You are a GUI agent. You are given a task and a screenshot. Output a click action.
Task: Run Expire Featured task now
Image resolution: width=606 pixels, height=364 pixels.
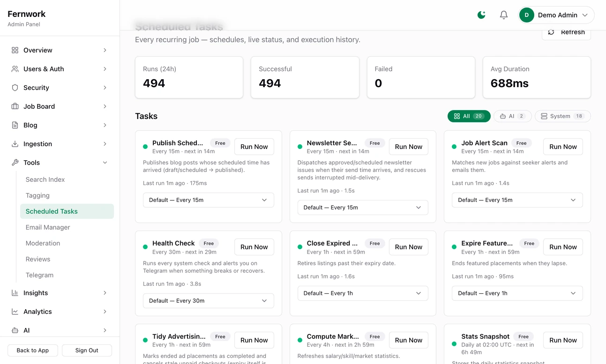pyautogui.click(x=563, y=247)
